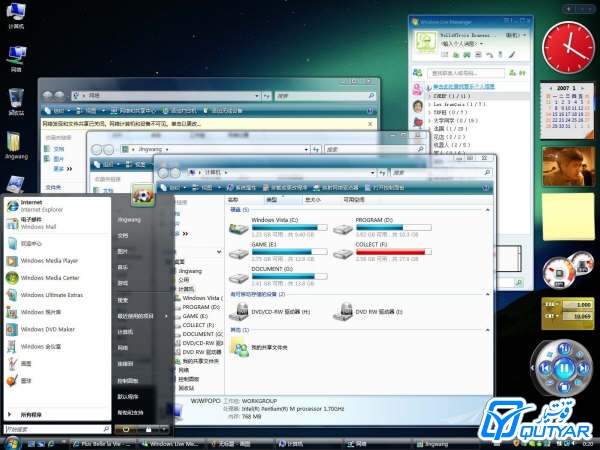Click the Messenger personal info link
The height and width of the screenshot is (450, 600).
click(x=463, y=87)
